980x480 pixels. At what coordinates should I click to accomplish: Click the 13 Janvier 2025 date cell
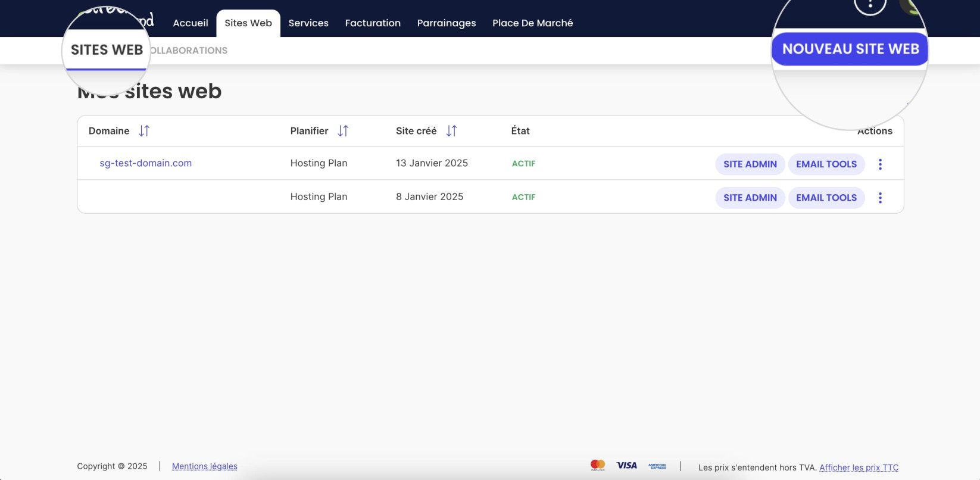click(x=432, y=163)
